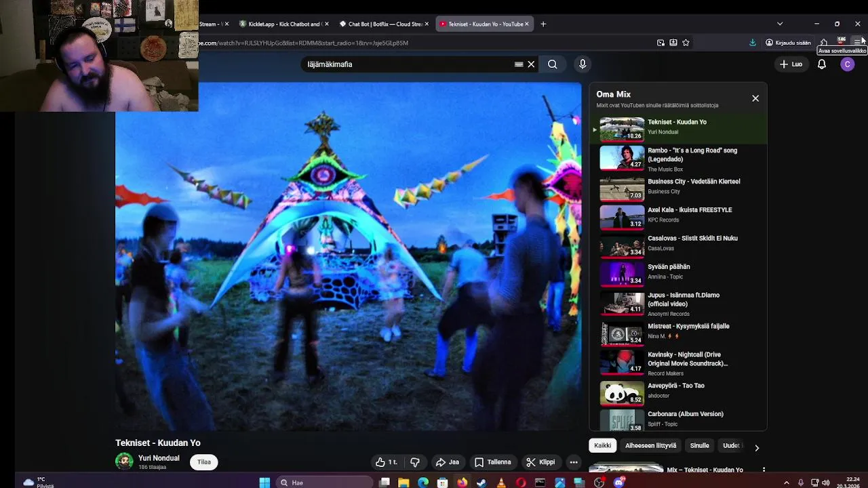
Task: List all tabs with the chevron dropdown
Action: [780, 24]
